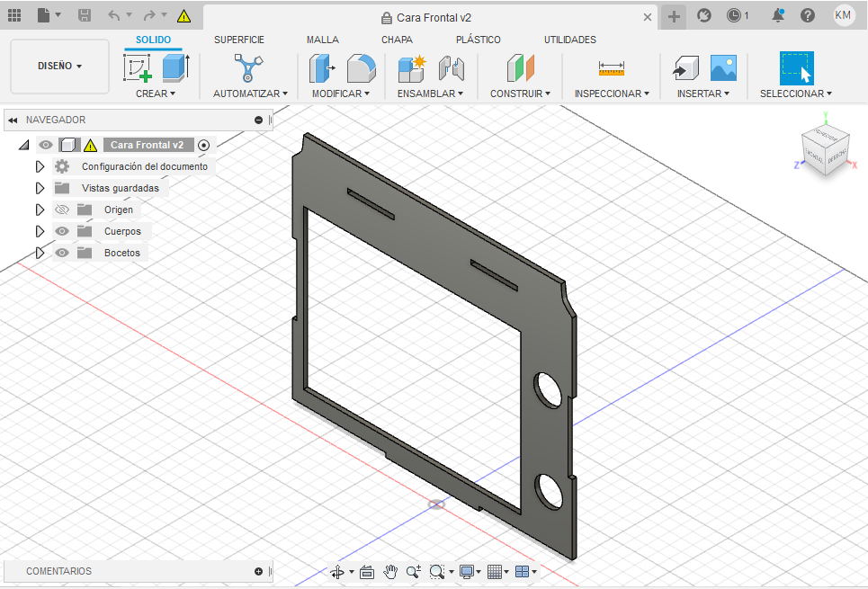Open the INSPECCIONAR dropdown menu
Screen dimensions: 868x589
click(x=612, y=94)
